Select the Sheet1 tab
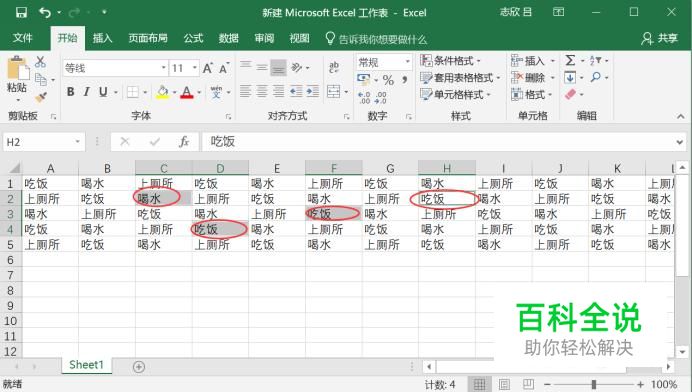Image resolution: width=692 pixels, height=392 pixels. [x=86, y=365]
